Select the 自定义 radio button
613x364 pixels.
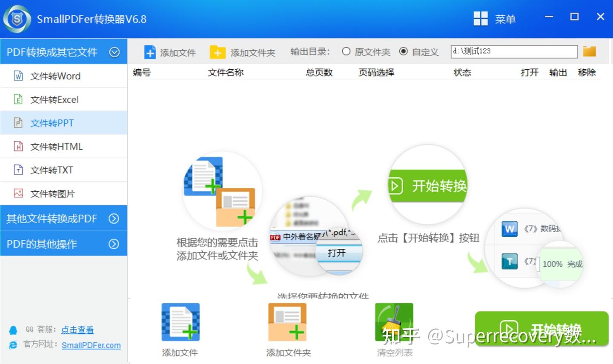click(x=404, y=51)
